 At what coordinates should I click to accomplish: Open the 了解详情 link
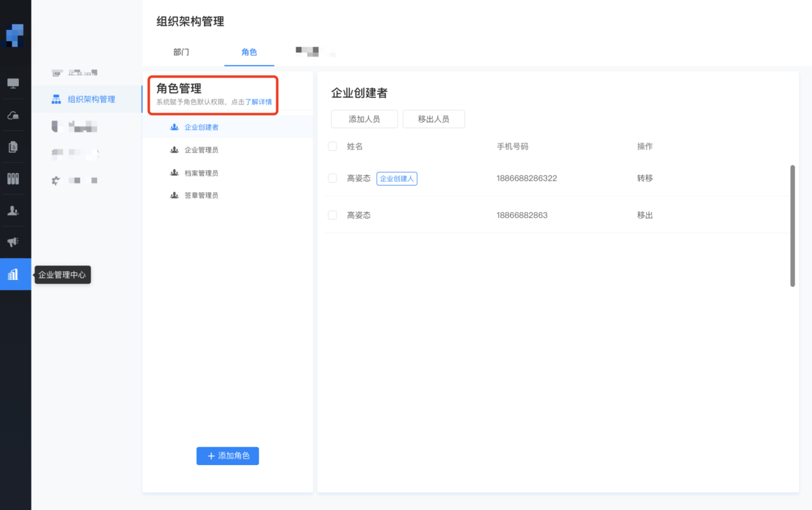tap(259, 102)
